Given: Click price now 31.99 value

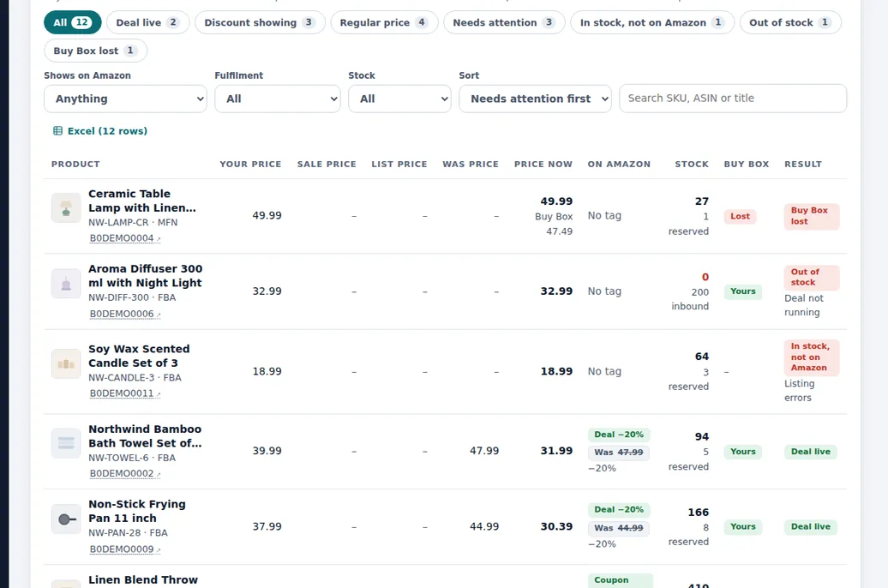Looking at the screenshot, I should coord(556,450).
